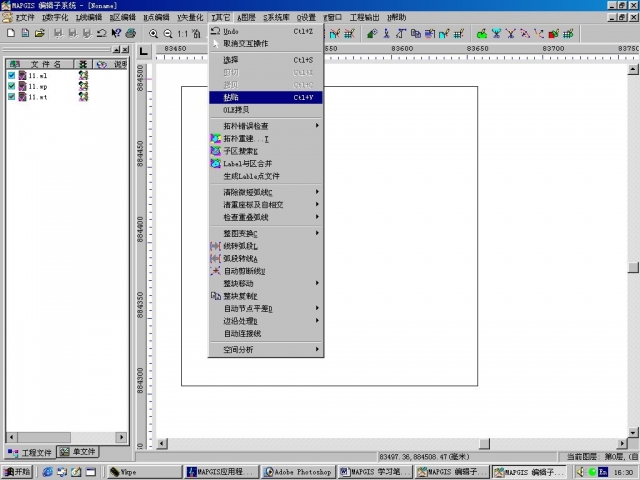
Task: Toggle the 11.wp file checkbox
Action: point(12,86)
